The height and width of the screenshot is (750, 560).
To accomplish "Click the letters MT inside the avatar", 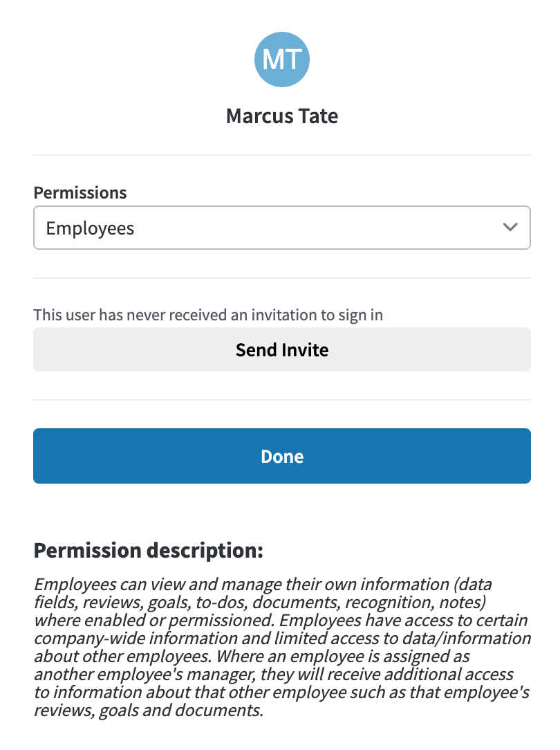I will point(282,60).
